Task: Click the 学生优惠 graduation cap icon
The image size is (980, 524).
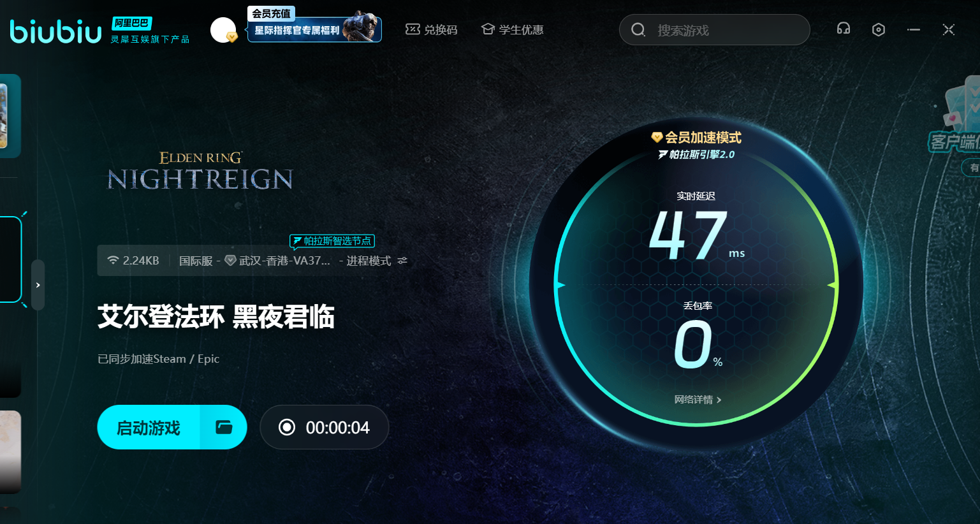Action: [488, 29]
